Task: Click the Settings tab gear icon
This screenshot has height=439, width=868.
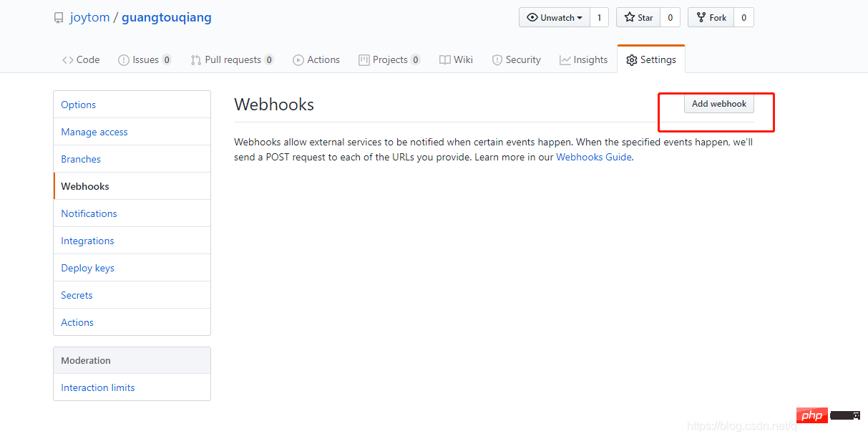Action: [631, 60]
